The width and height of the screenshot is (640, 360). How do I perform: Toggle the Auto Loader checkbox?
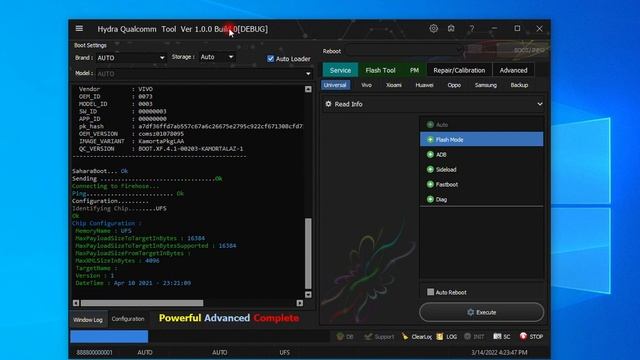pyautogui.click(x=271, y=59)
